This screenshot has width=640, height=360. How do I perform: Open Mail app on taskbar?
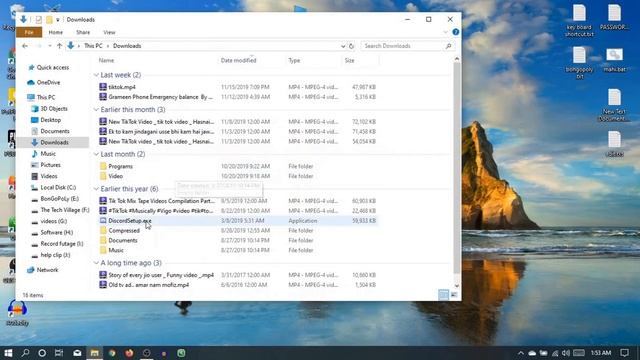(77, 353)
